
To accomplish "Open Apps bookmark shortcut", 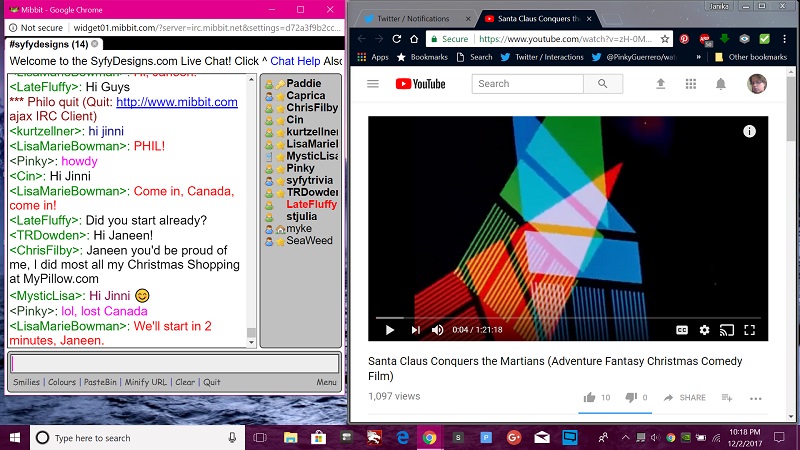I will [x=373, y=57].
